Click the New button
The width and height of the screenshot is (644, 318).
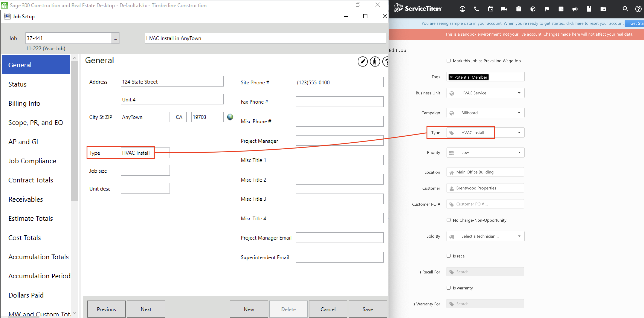pyautogui.click(x=249, y=309)
